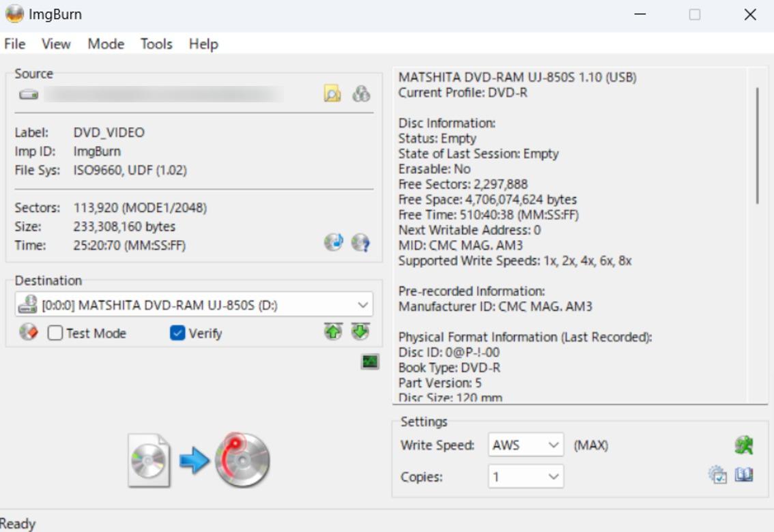Click the green figure icon beside Write Speed

pos(743,445)
